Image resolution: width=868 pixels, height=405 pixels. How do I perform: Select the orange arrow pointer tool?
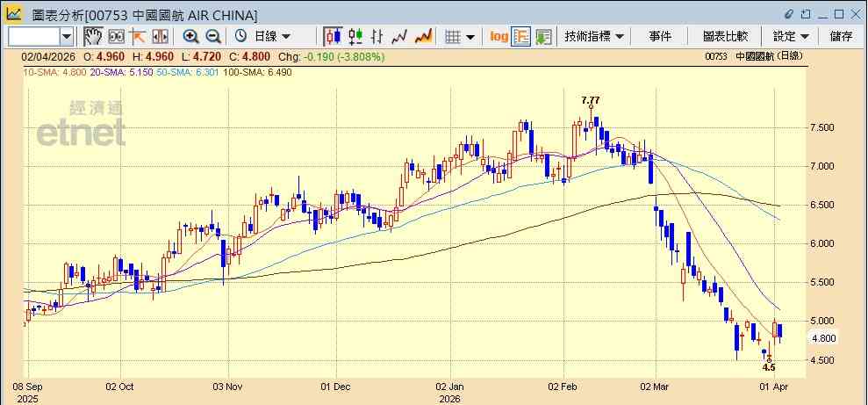pyautogui.click(x=137, y=37)
